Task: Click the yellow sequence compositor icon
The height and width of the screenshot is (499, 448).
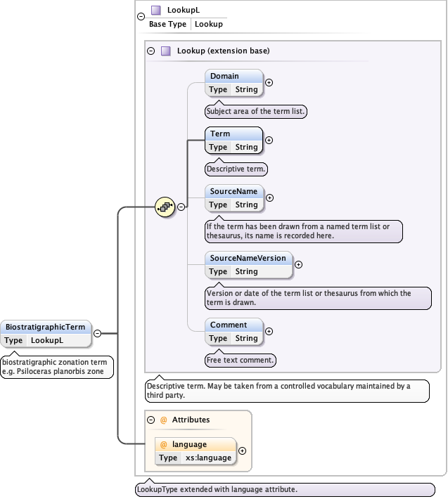Action: 165,207
